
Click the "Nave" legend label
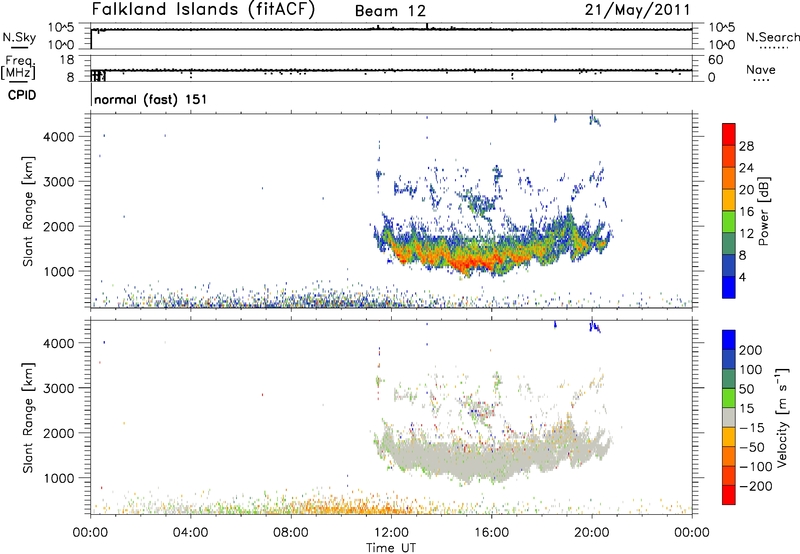coord(760,69)
